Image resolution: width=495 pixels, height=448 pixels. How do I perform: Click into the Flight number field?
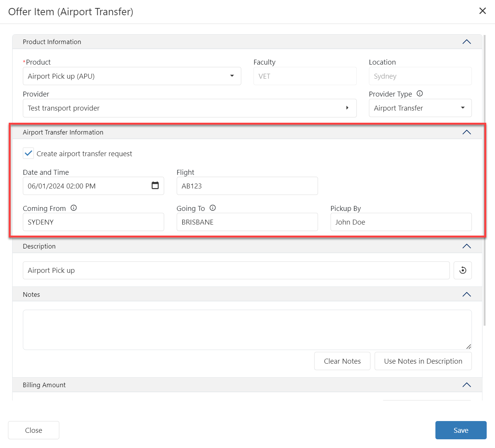click(247, 186)
